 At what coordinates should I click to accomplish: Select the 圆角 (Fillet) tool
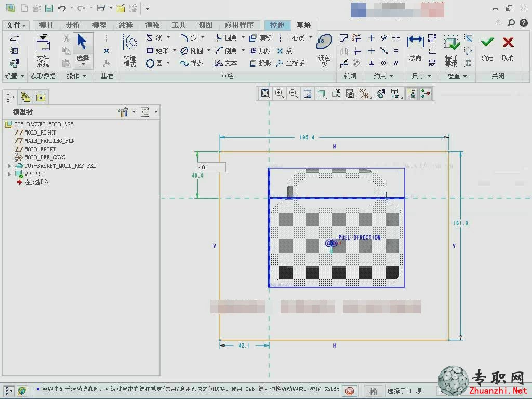[226, 37]
